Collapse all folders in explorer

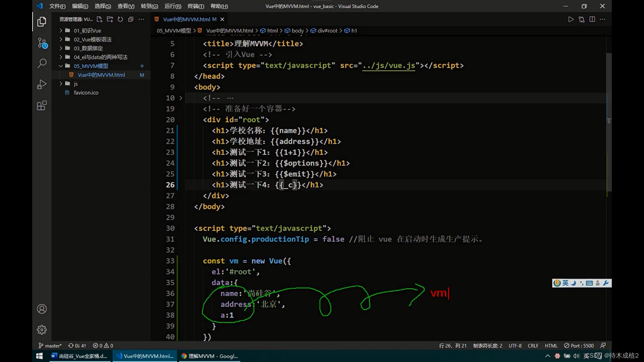(x=131, y=19)
